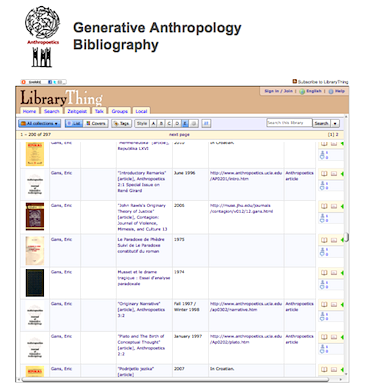Click members icon in Introductory Remarks row
This screenshot has width=366, height=388.
(x=323, y=183)
